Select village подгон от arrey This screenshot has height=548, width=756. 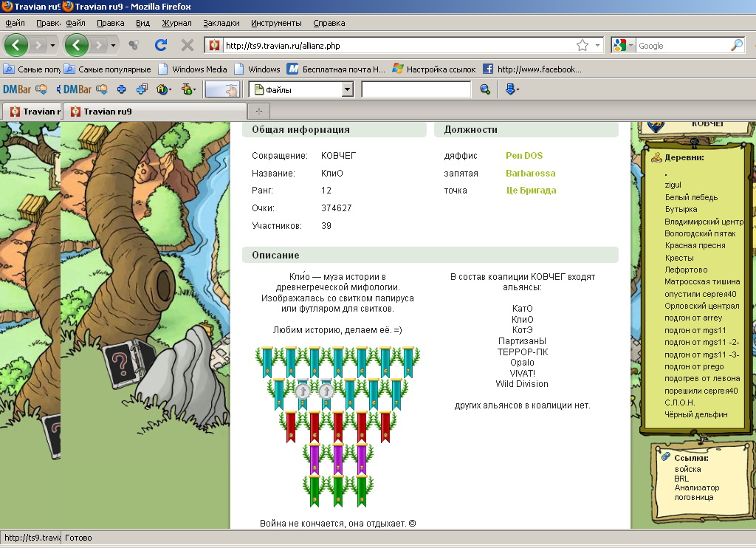click(693, 318)
